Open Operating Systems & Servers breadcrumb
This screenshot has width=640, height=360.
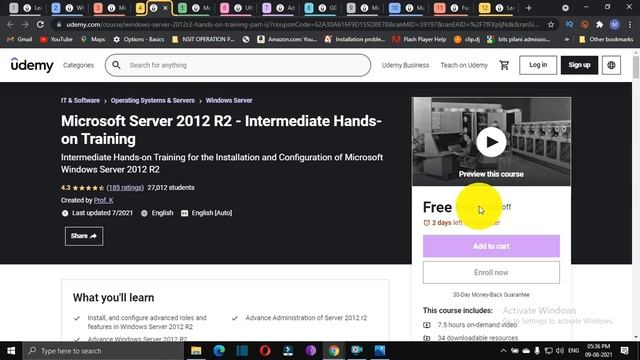(153, 100)
